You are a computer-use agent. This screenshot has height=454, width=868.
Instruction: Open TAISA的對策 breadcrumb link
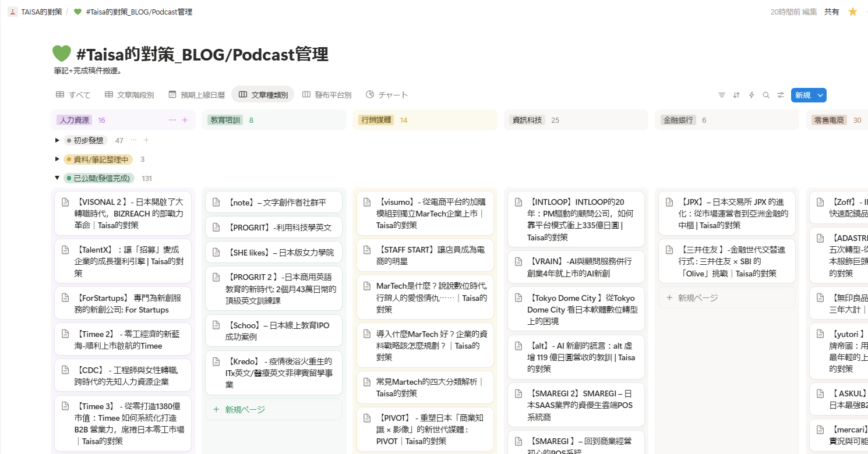(x=41, y=12)
